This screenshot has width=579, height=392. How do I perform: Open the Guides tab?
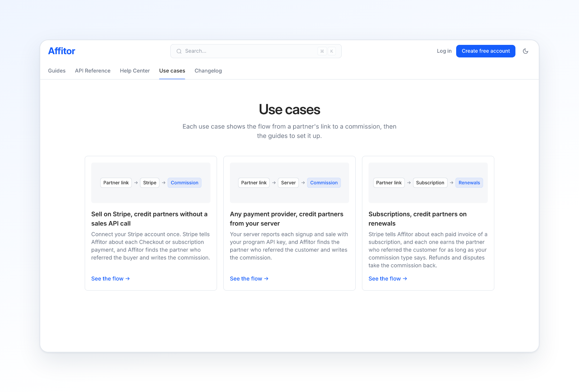pyautogui.click(x=57, y=71)
